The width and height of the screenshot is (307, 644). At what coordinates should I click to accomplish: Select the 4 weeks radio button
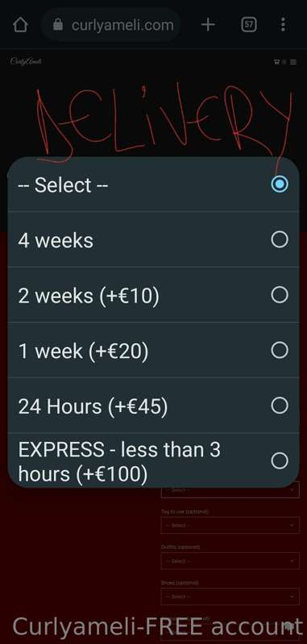point(280,239)
